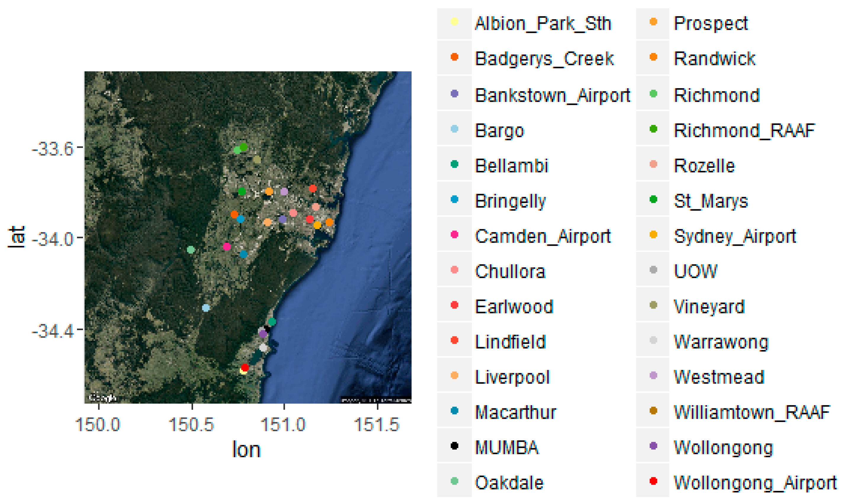The height and width of the screenshot is (504, 848).
Task: Select the Oakdale legend label
Action: [509, 483]
